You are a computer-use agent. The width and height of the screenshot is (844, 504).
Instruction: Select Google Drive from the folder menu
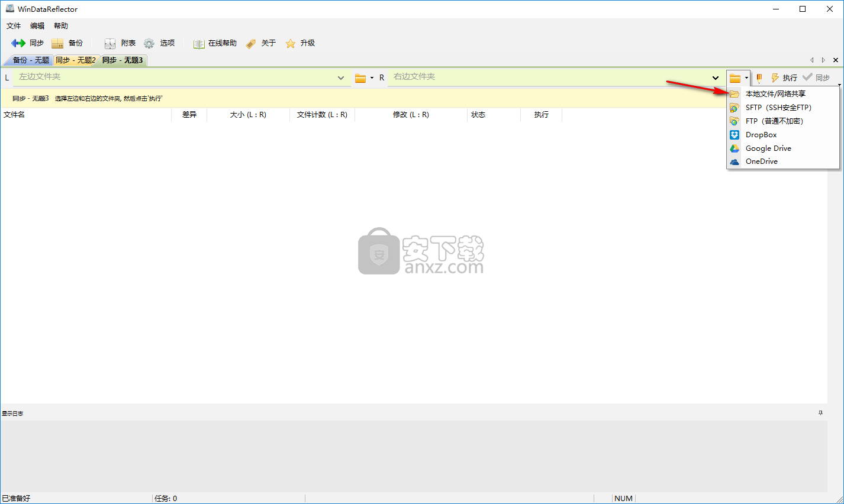pyautogui.click(x=782, y=148)
